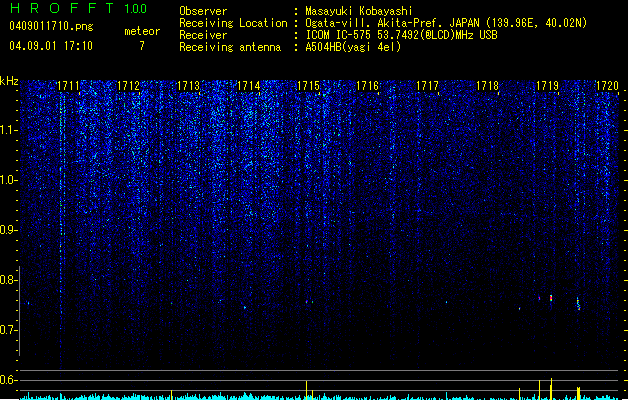Click the 1719 time marker
The height and width of the screenshot is (400, 629).
(x=548, y=86)
